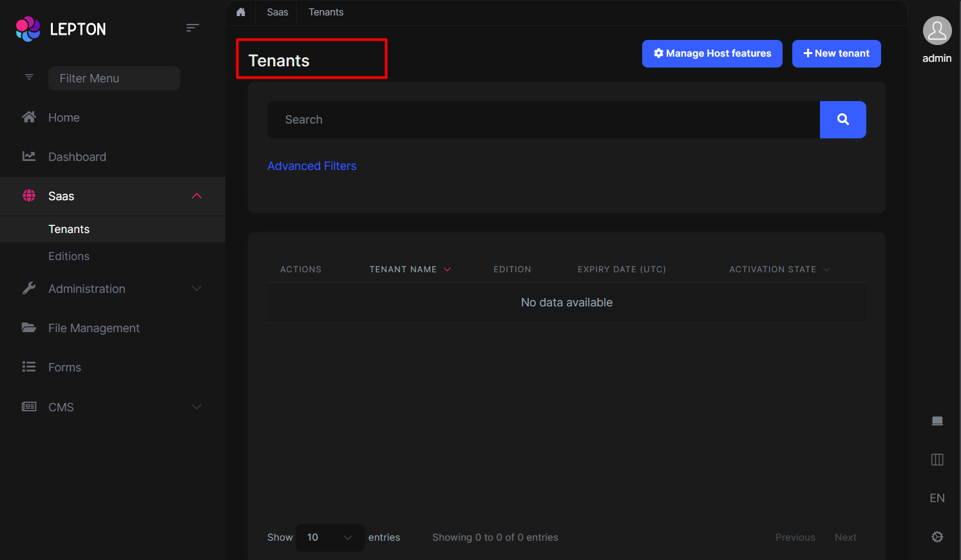Click the admin username label
Viewport: 961px width, 560px height.
click(937, 58)
